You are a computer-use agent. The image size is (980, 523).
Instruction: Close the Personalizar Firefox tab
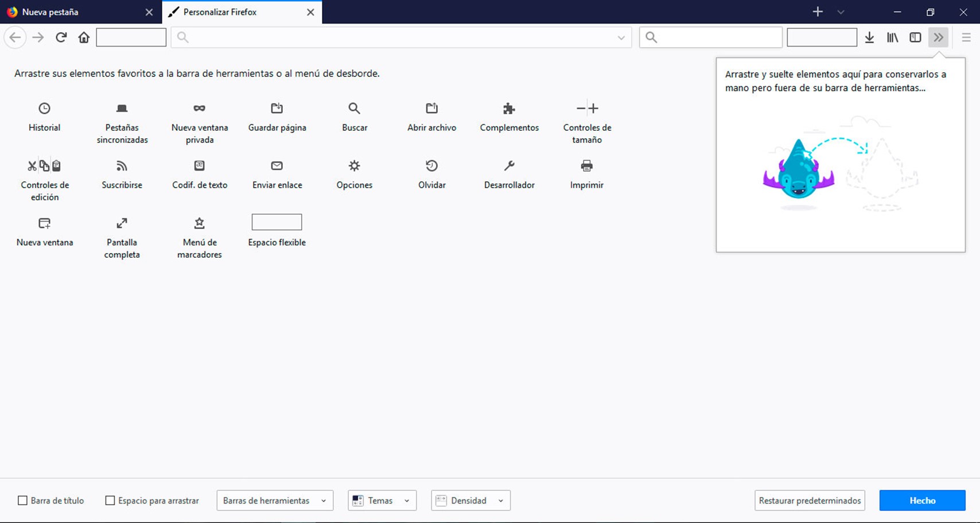click(x=310, y=12)
